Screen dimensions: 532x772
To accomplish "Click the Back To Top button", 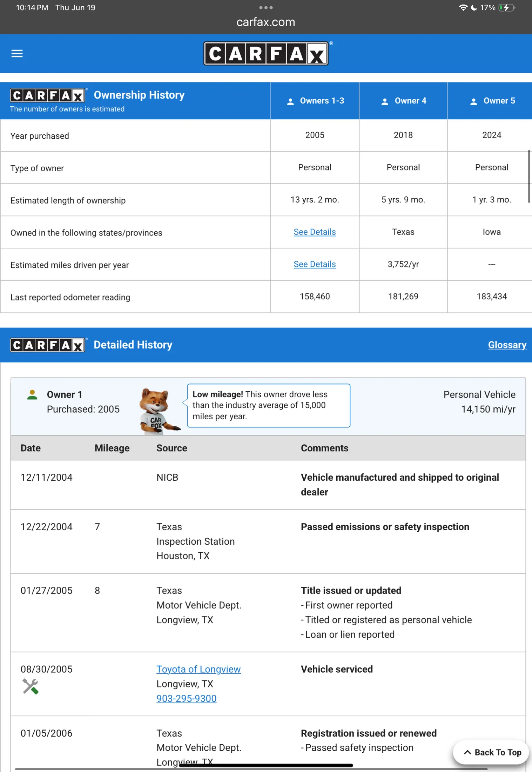I will (491, 752).
